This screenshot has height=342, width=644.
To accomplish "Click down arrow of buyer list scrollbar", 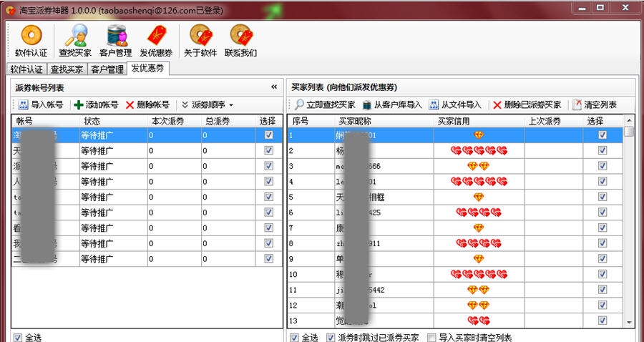I will (629, 323).
